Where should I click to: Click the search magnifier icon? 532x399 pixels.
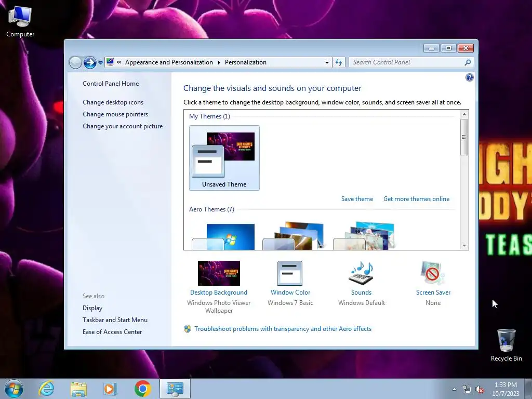pos(468,62)
